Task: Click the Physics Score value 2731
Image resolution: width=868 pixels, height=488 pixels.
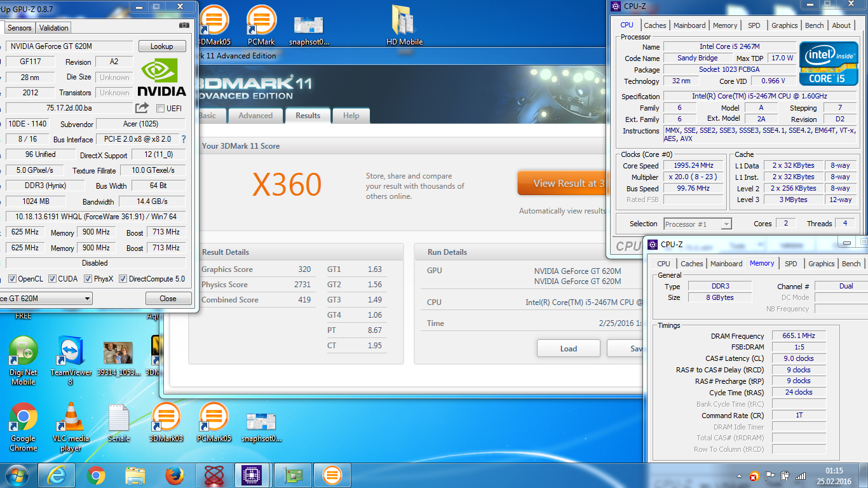Action: tap(302, 285)
